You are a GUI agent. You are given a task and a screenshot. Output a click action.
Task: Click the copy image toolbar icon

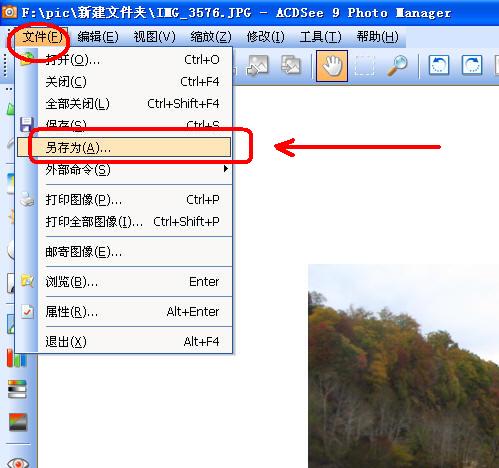pos(291,65)
